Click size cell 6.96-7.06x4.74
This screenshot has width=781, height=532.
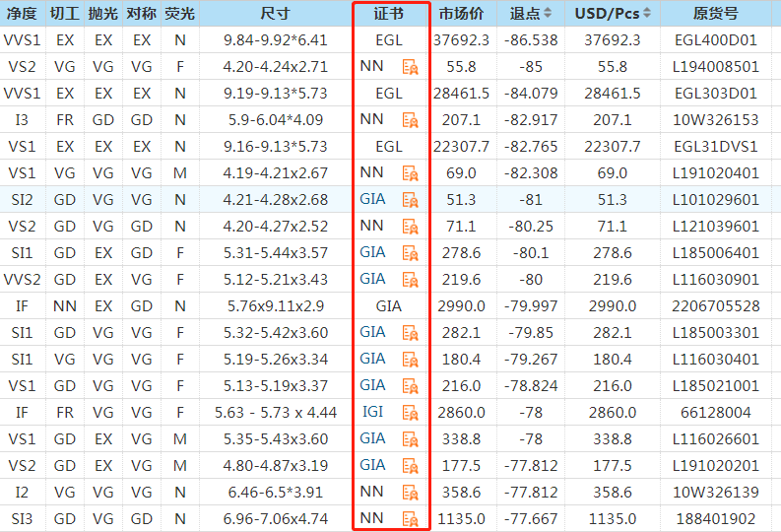(x=275, y=519)
